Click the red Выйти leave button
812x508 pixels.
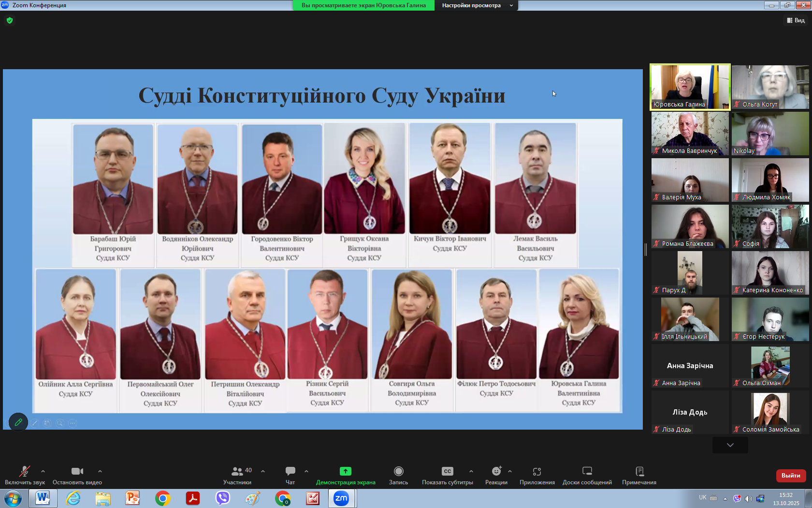pyautogui.click(x=791, y=476)
